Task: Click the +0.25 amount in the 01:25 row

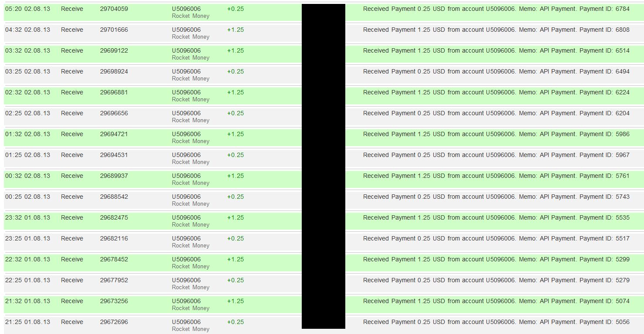Action: [x=236, y=155]
